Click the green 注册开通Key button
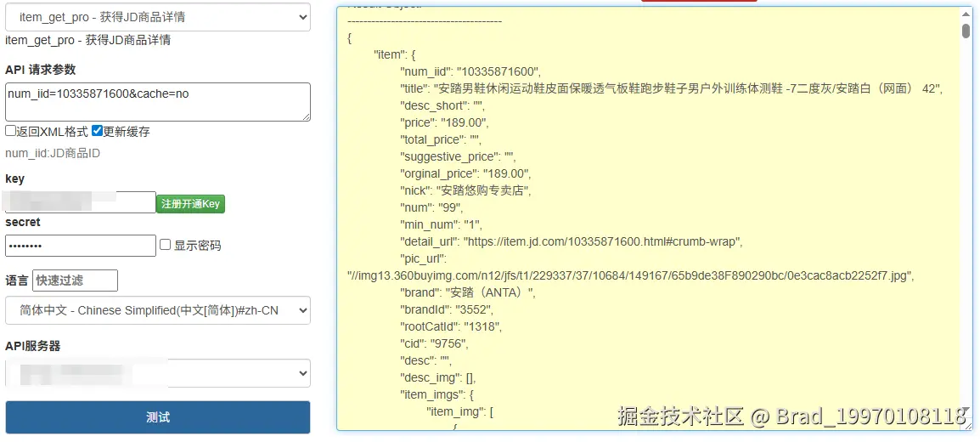Viewport: 980px width, 442px height. click(190, 204)
